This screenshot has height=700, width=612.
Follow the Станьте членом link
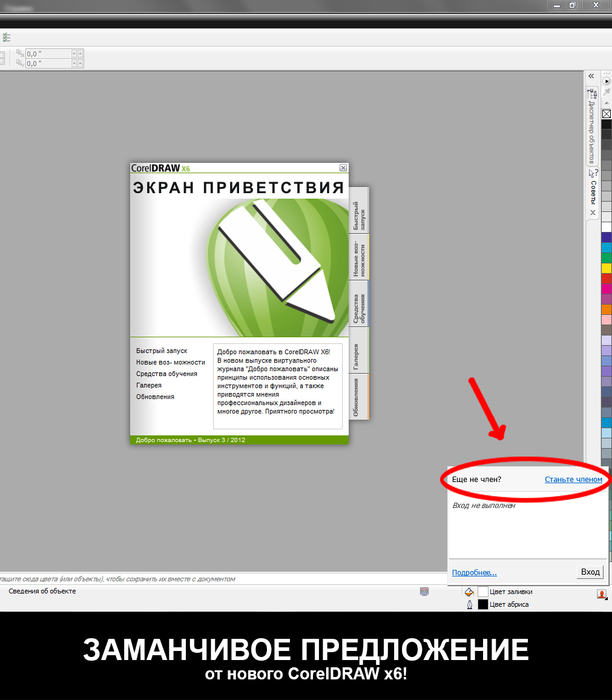574,480
